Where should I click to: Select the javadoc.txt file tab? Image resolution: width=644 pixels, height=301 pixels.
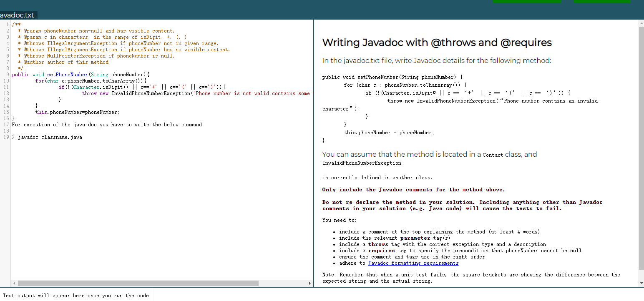(18, 15)
